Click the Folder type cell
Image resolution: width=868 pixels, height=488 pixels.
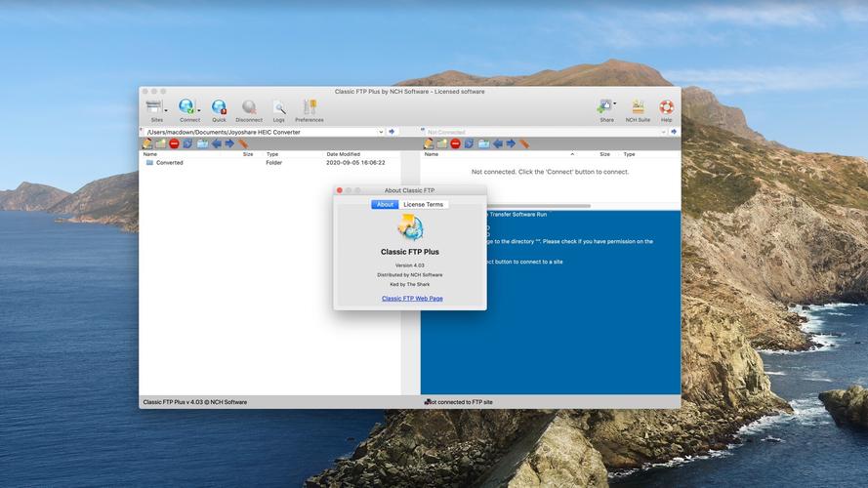274,163
